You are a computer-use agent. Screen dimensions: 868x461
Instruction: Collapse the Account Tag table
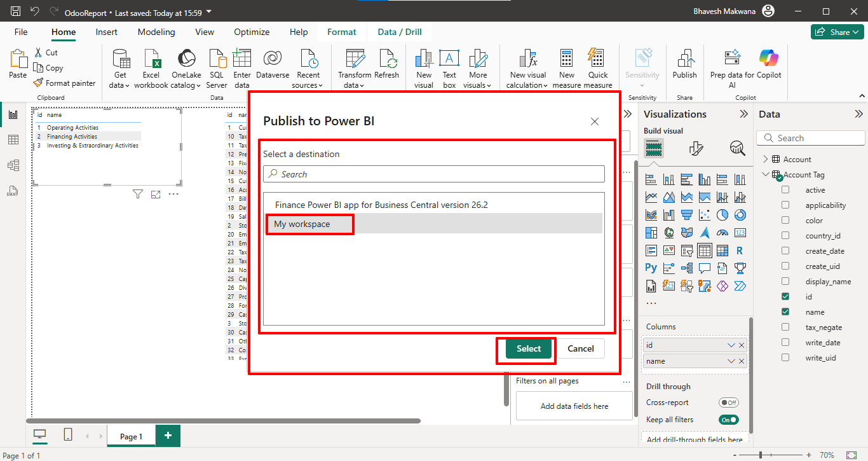coord(765,175)
